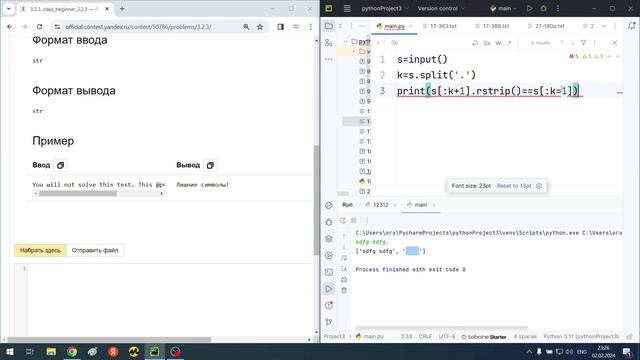This screenshot has width=640, height=360.
Task: Open font size settings gear in popup
Action: pos(539,186)
